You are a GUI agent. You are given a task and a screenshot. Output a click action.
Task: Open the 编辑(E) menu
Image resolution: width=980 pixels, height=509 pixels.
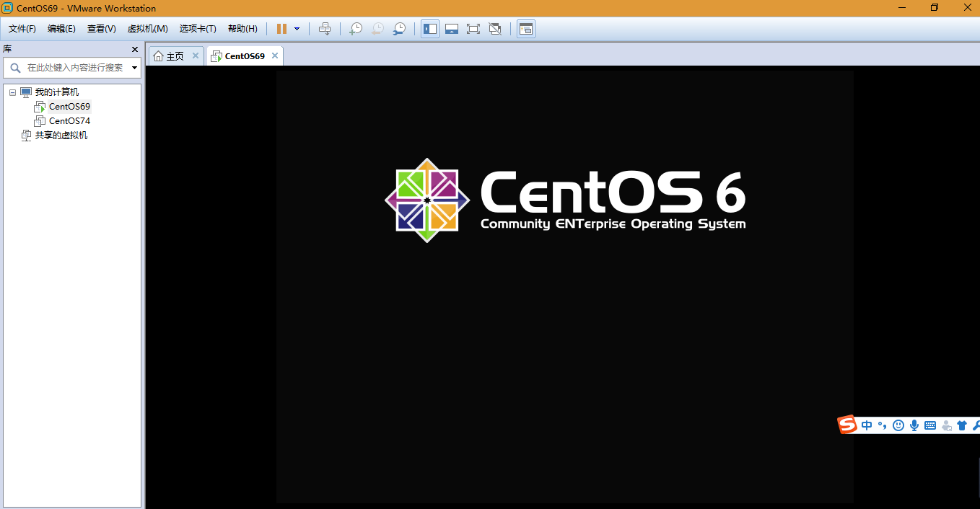pos(61,29)
